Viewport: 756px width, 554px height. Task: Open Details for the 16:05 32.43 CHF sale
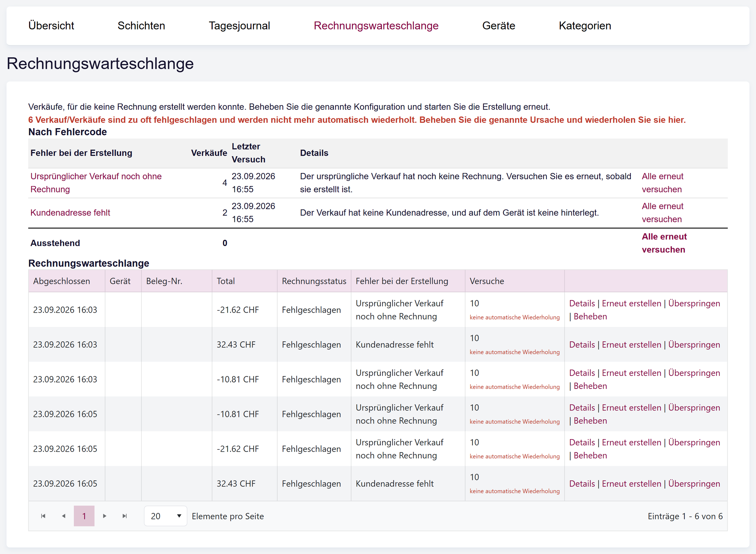point(582,484)
